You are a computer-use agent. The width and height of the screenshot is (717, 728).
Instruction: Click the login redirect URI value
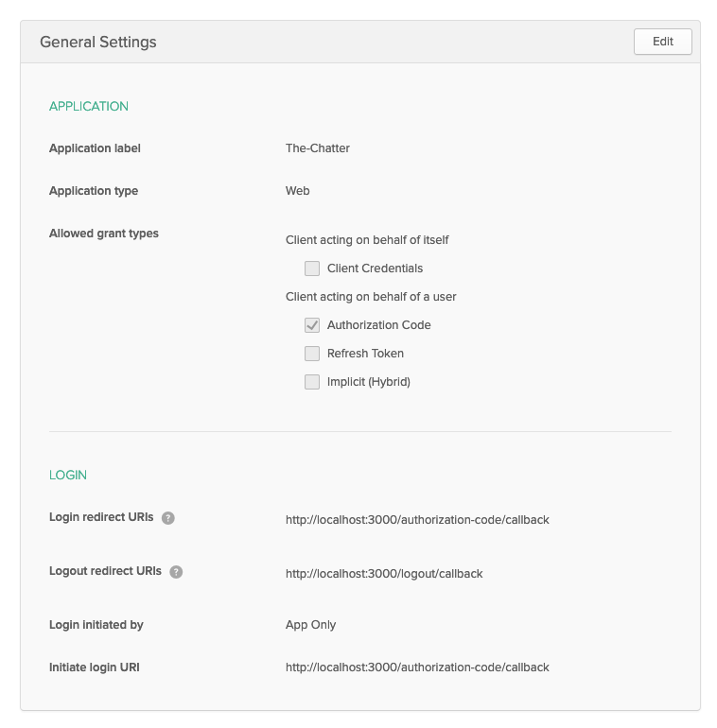pyautogui.click(x=417, y=520)
